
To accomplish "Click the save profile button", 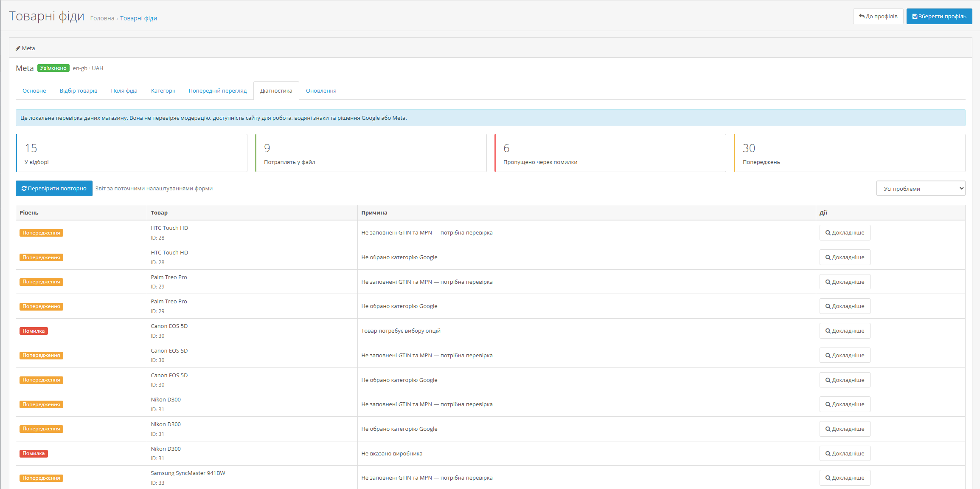I will pyautogui.click(x=939, y=17).
